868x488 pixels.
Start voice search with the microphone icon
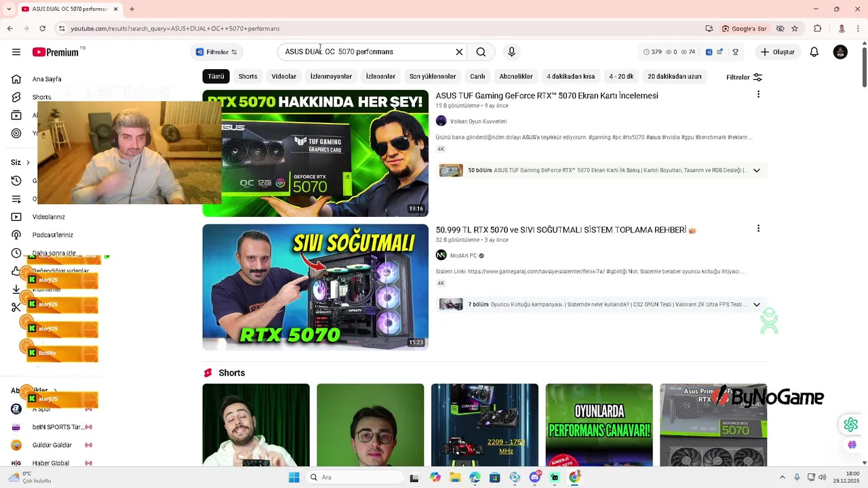pyautogui.click(x=511, y=52)
